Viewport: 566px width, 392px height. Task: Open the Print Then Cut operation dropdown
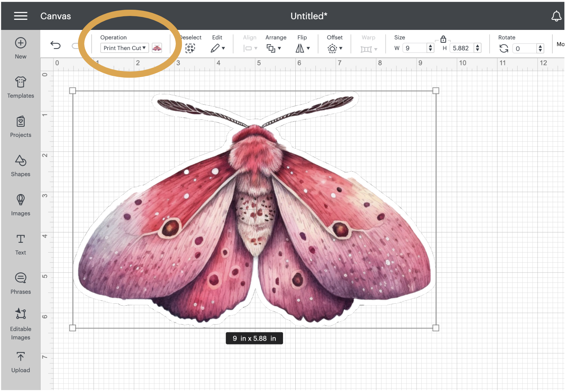pos(124,48)
